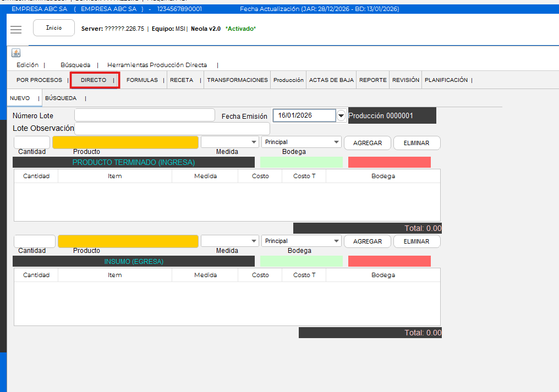
Task: Switch to the BÚSQUEDA sub-tab
Action: [61, 98]
